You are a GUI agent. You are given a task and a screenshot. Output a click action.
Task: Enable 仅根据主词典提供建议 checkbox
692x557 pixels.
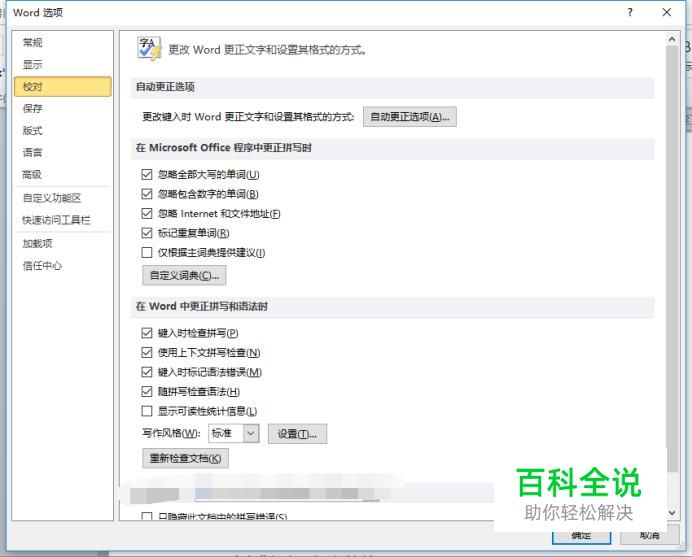(x=147, y=252)
